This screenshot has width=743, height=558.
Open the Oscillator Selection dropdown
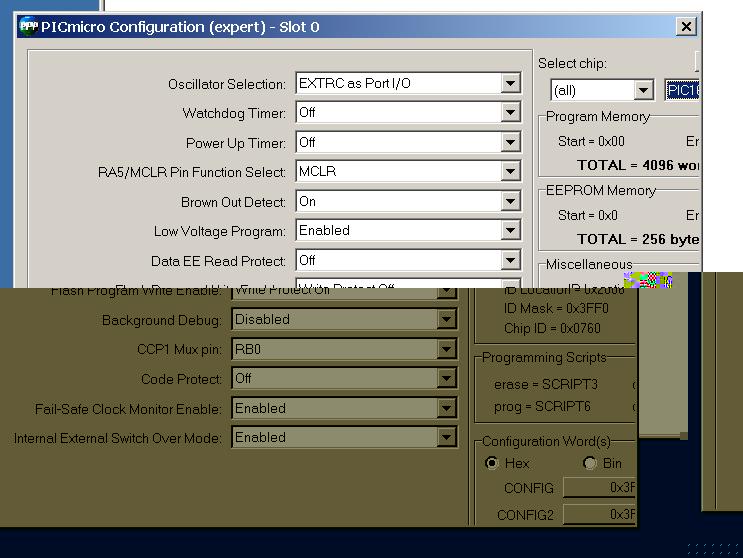coord(510,83)
